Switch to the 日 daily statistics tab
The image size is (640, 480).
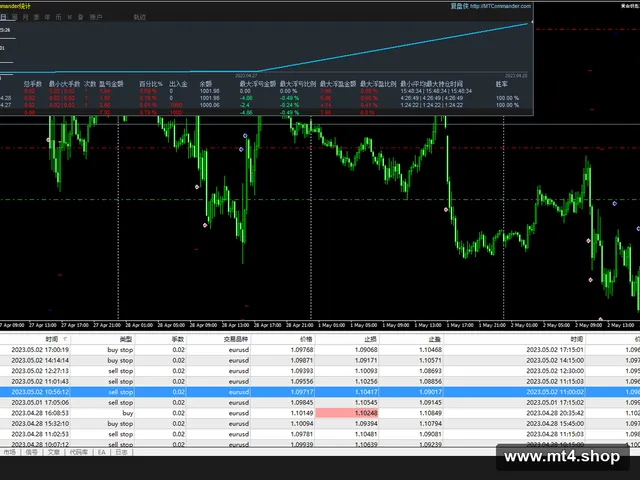click(3, 17)
